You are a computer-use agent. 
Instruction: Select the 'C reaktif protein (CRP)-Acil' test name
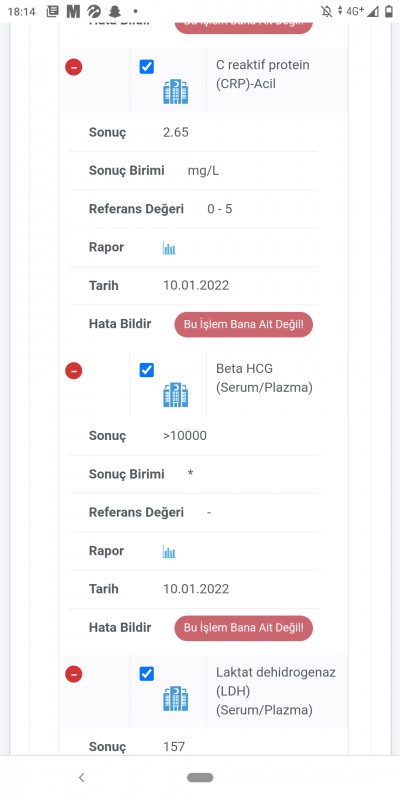click(x=263, y=74)
